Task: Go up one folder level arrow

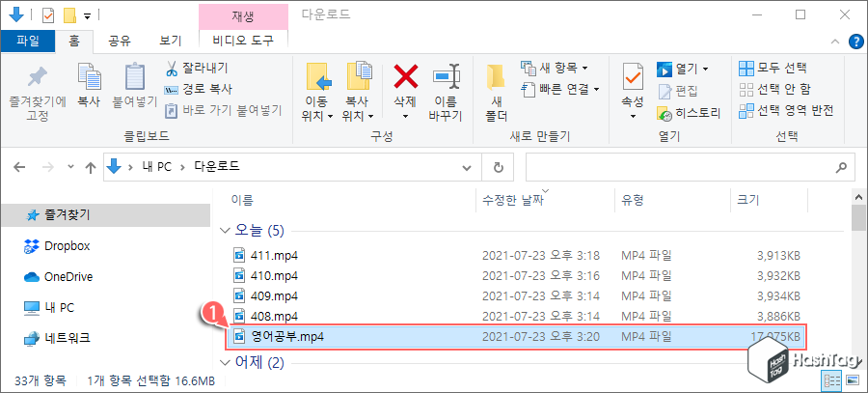Action: [x=91, y=167]
